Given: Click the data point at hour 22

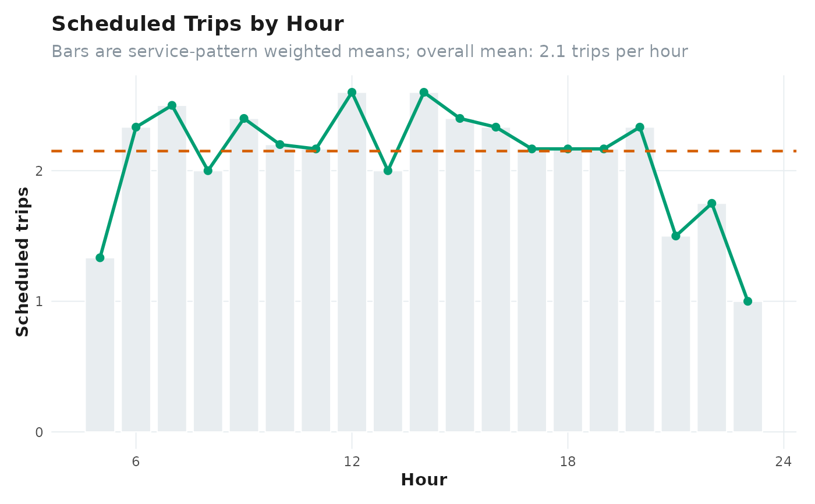Looking at the screenshot, I should pyautogui.click(x=712, y=204).
